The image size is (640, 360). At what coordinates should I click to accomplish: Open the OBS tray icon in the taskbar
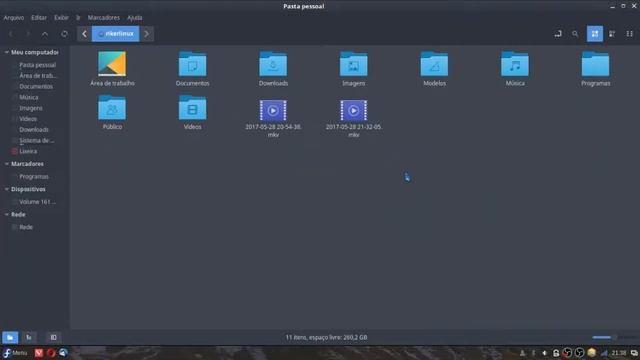579,353
